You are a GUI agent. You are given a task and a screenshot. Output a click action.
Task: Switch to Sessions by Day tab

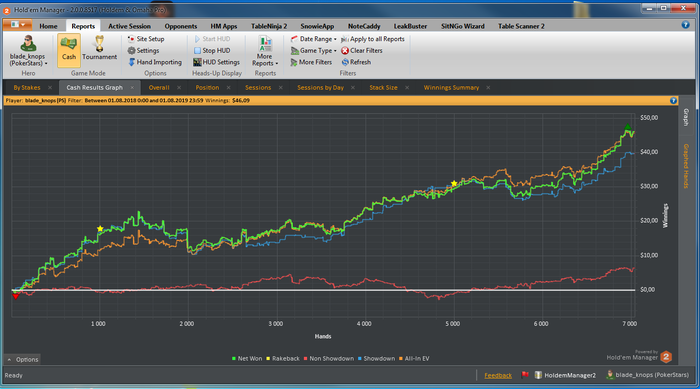(x=320, y=88)
